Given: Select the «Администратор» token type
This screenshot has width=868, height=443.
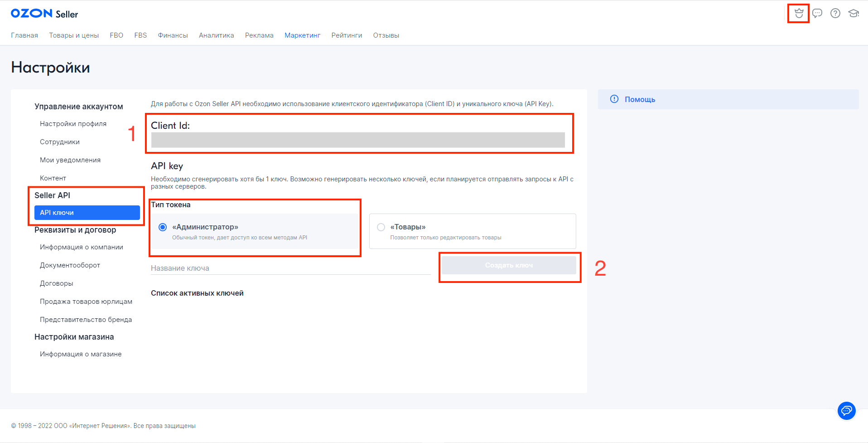Looking at the screenshot, I should (x=163, y=227).
